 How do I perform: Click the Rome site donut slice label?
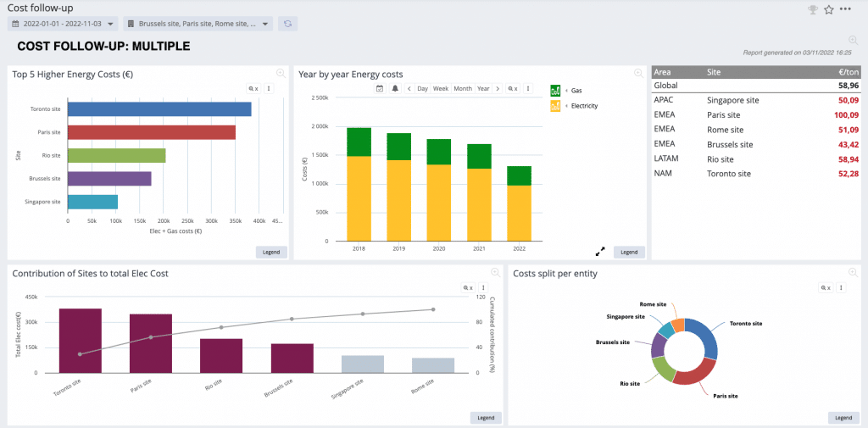click(654, 304)
